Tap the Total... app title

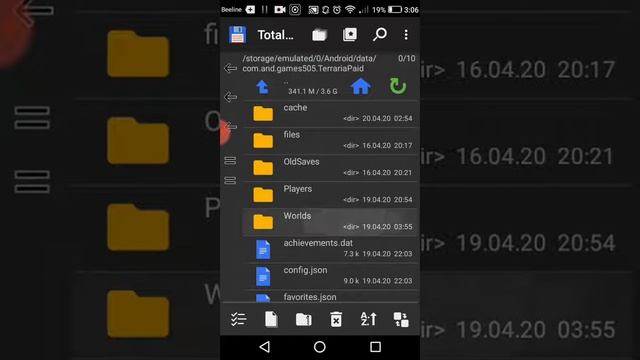point(276,35)
